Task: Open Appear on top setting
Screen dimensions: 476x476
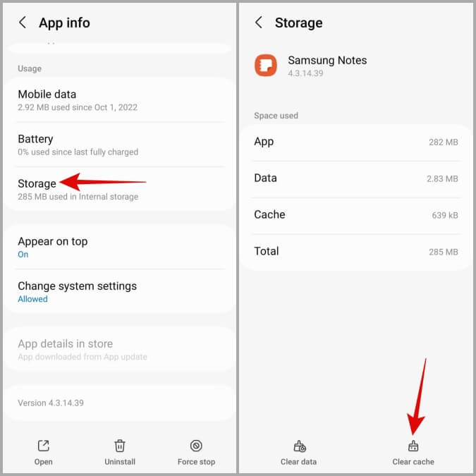Action: pyautogui.click(x=120, y=247)
